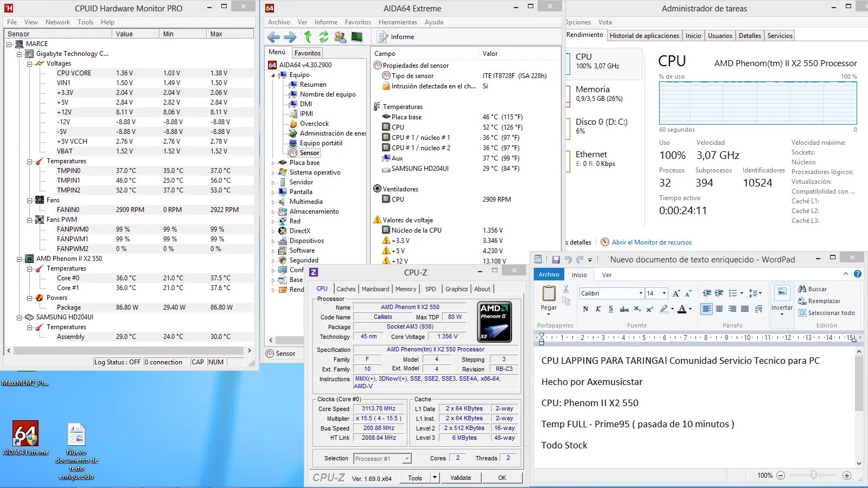Image resolution: width=868 pixels, height=488 pixels.
Task: Open the Tools menu in HWMonitor
Action: pyautogui.click(x=85, y=22)
